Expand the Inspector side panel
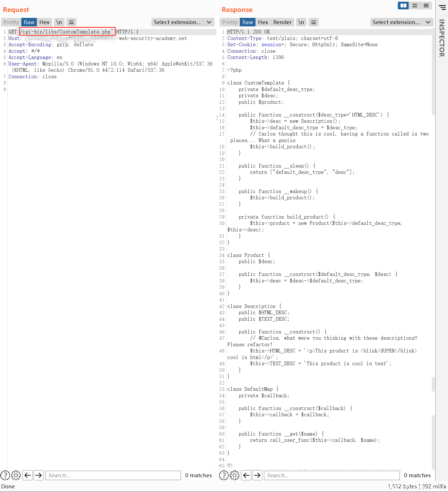Viewport: 448px width, 492px height. (442, 38)
